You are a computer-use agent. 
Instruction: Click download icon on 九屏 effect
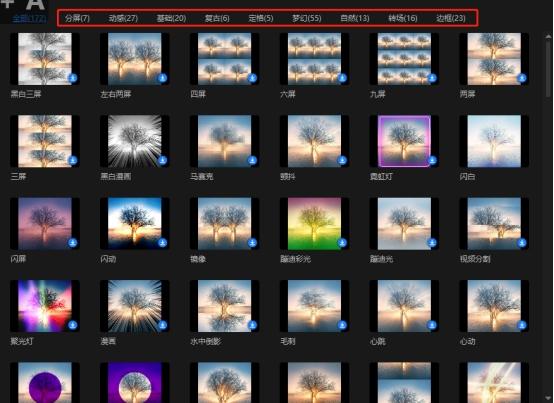[432, 78]
